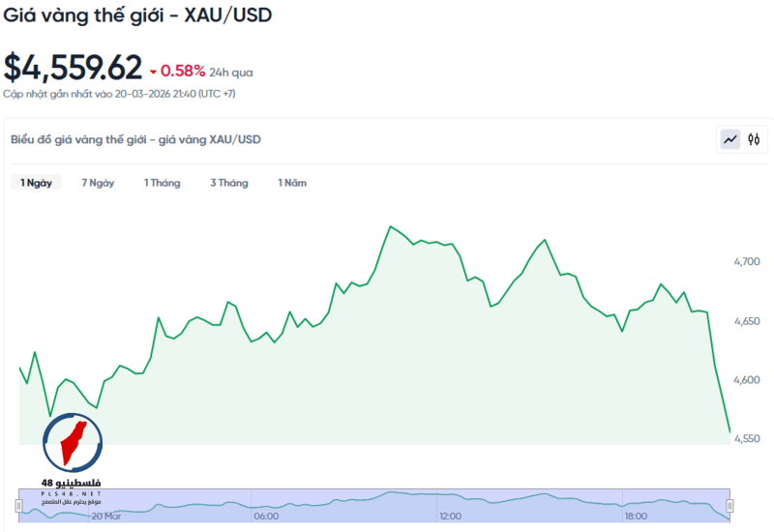Click the 4,700 y-axis label

tap(749, 261)
